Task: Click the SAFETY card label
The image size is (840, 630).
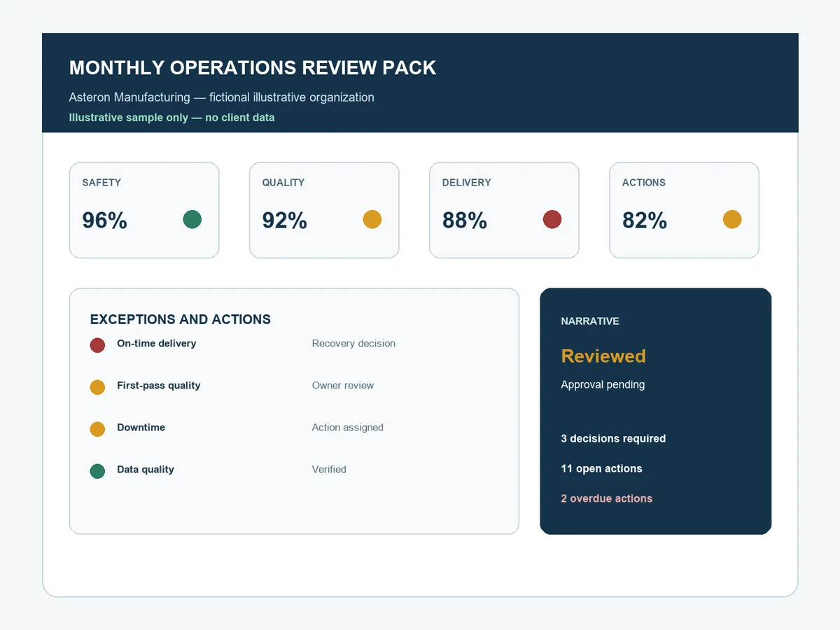Action: 101,183
